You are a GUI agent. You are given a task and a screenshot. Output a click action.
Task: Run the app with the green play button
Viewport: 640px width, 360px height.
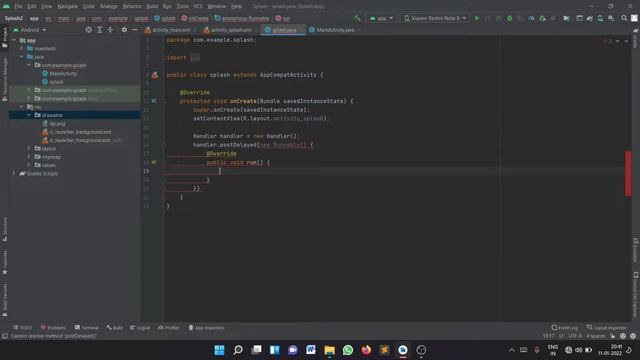[x=476, y=18]
